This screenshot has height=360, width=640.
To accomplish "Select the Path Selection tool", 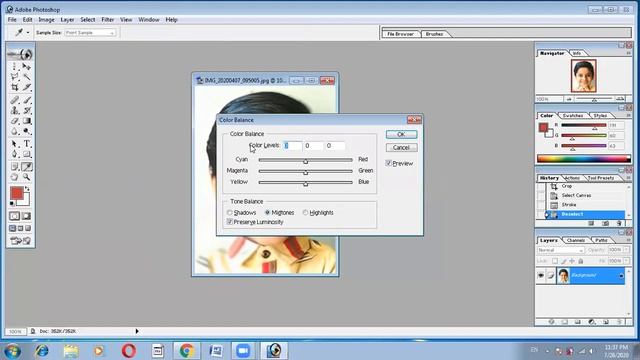I will tap(14, 144).
